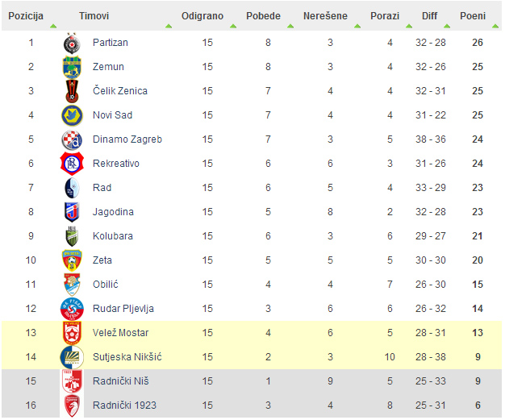Click the Sutjeska Nikšić crest

(x=72, y=357)
